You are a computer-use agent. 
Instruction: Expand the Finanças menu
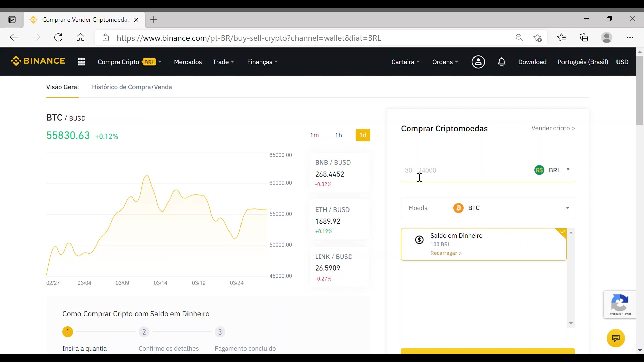[x=262, y=62]
